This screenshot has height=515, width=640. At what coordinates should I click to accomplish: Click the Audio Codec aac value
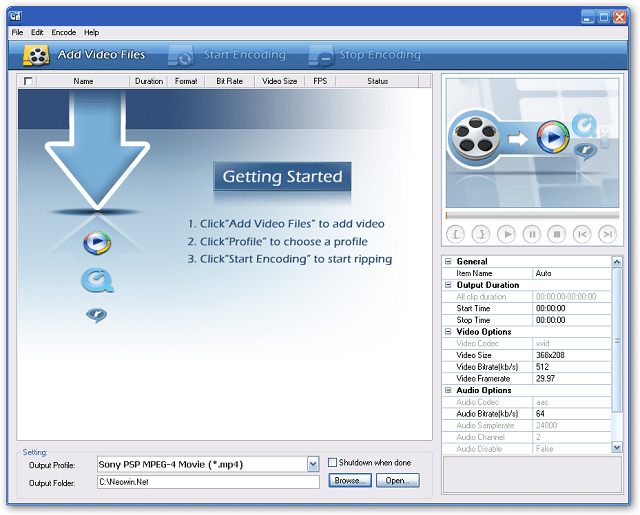tap(571, 402)
